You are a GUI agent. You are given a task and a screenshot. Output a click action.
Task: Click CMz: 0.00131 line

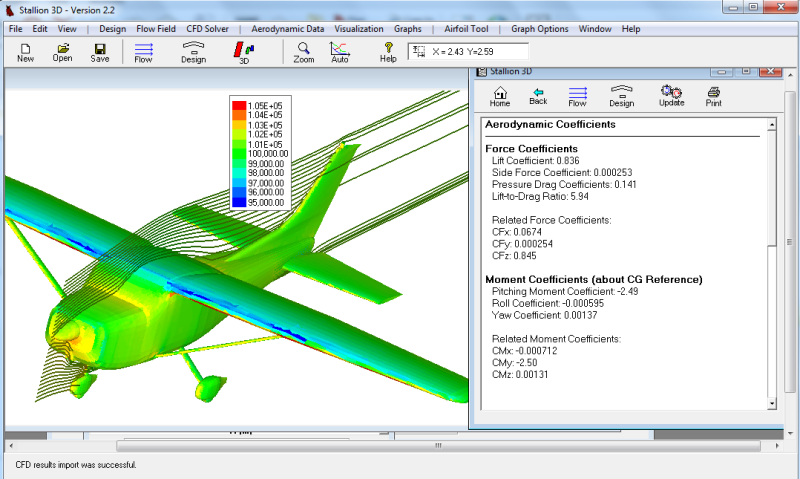tap(520, 374)
